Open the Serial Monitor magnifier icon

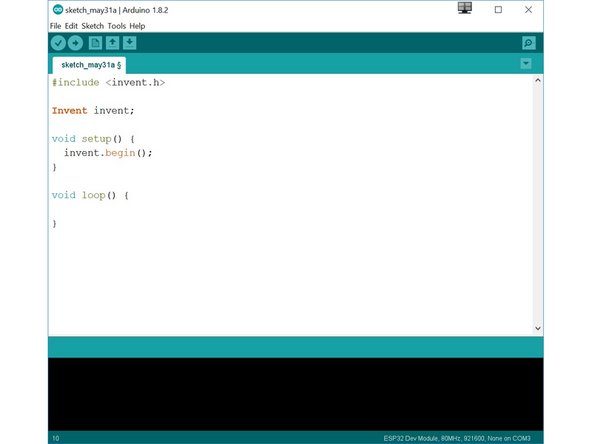coord(529,43)
